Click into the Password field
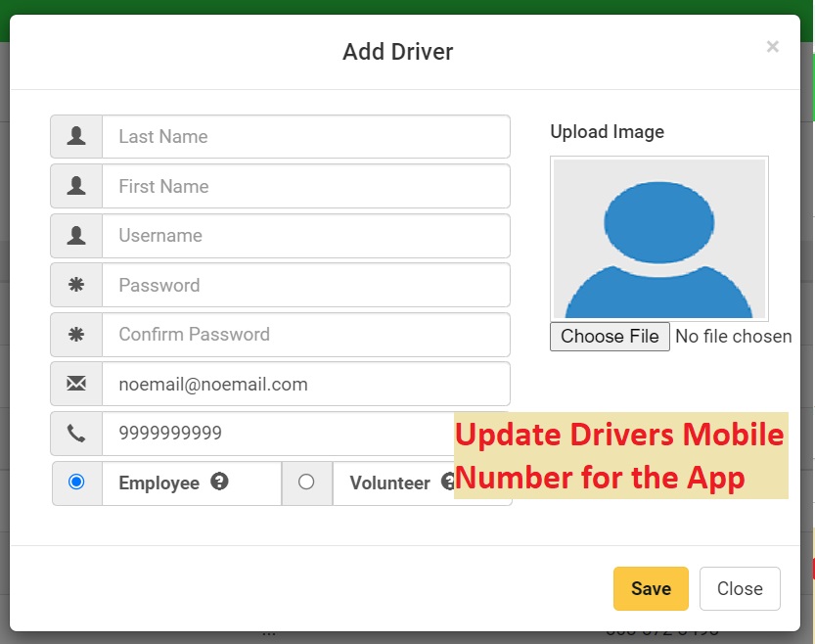 click(305, 285)
